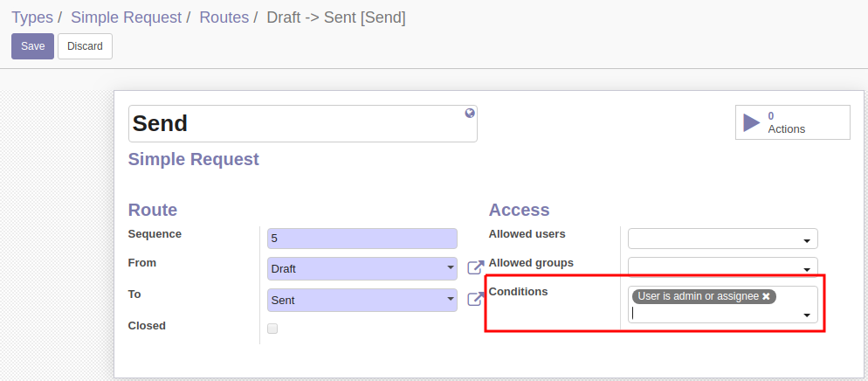Remove the 'User is admin or assignee' tag
The width and height of the screenshot is (868, 381).
tap(766, 297)
